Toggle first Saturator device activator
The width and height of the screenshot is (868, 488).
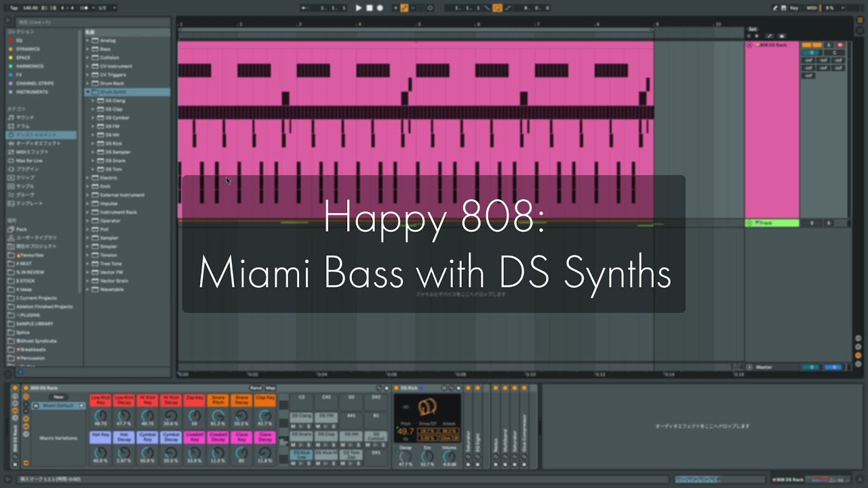pos(468,388)
